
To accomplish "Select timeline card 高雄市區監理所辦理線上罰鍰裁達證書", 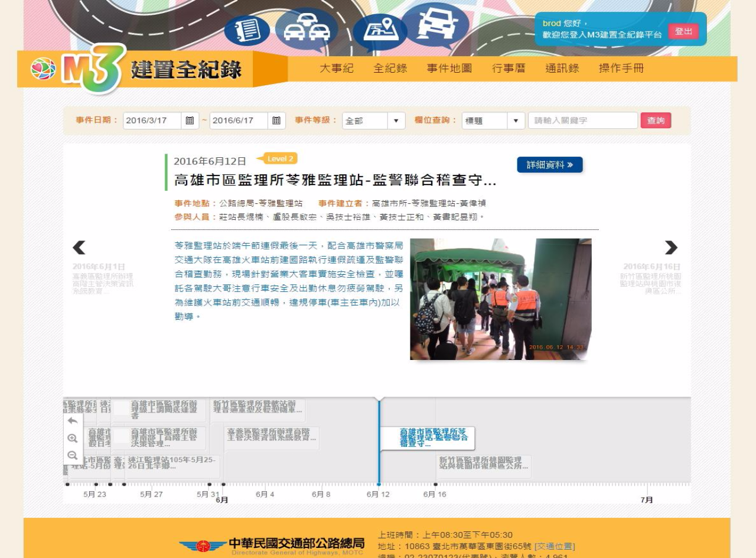I will pos(159,410).
